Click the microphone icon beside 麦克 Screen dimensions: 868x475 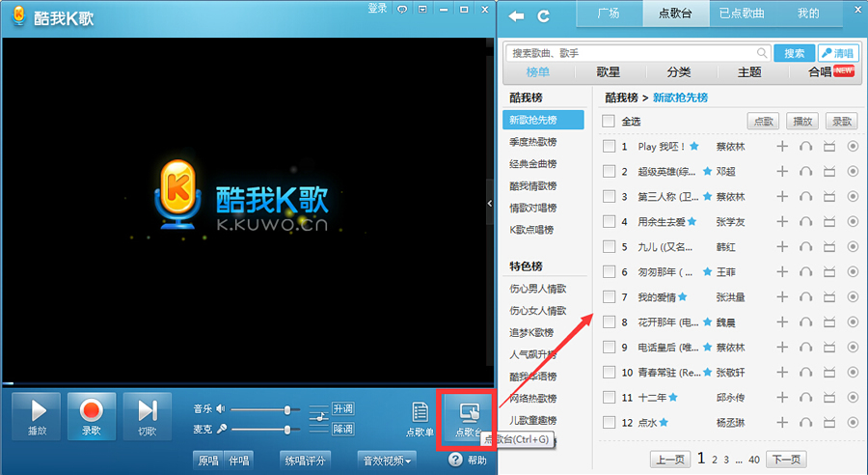222,429
